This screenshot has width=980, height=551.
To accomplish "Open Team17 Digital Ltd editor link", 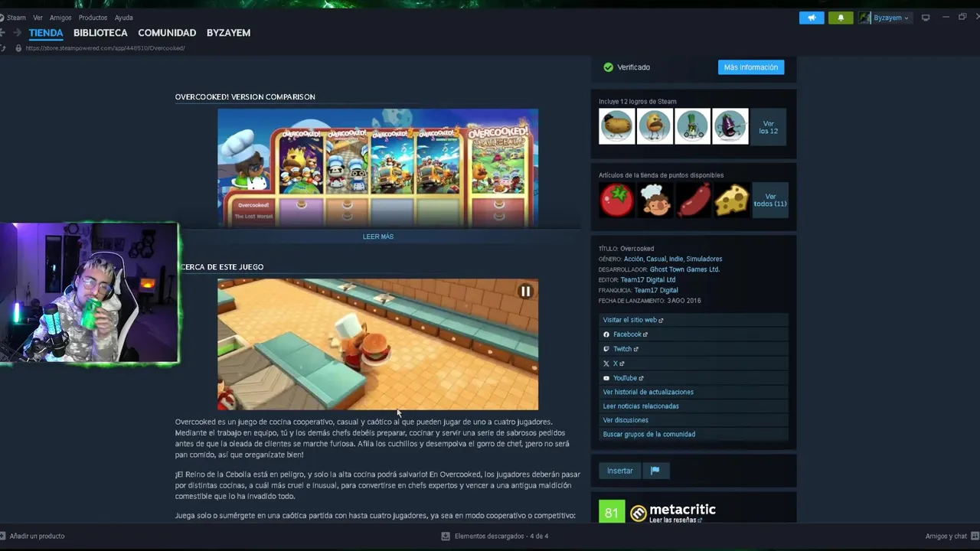I will coord(648,280).
